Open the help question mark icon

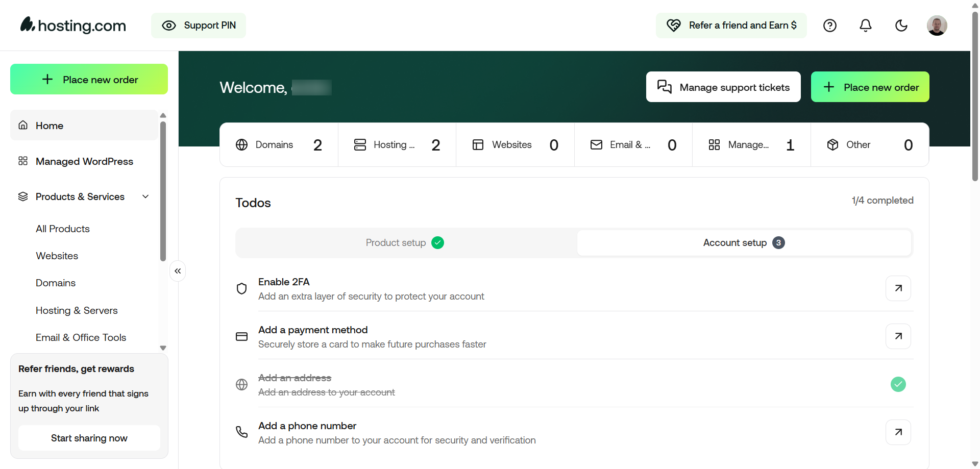(830, 26)
